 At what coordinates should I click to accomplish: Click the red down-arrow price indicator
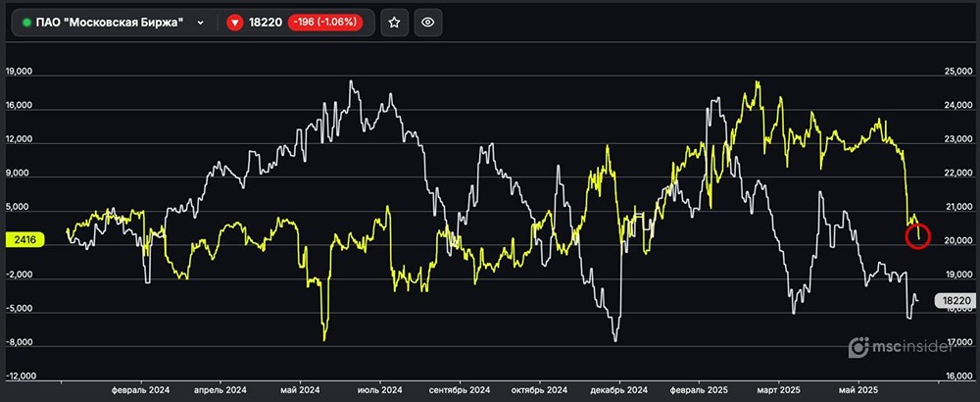coord(235,23)
